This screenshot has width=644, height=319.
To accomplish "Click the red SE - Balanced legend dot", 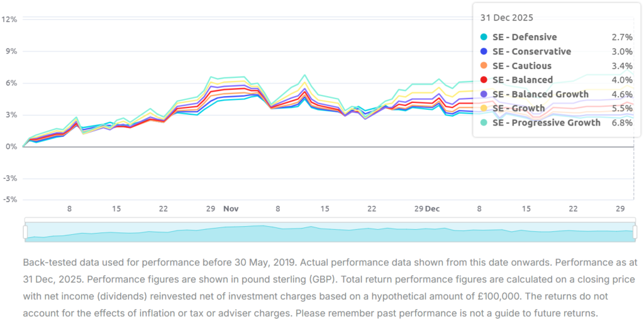I will [484, 80].
